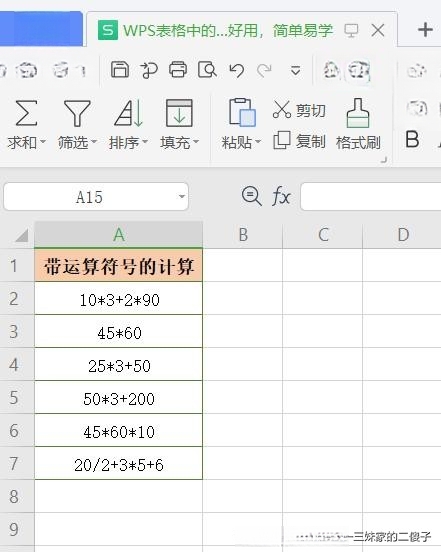Click inside the formula bar input
This screenshot has height=552, width=441.
370,196
